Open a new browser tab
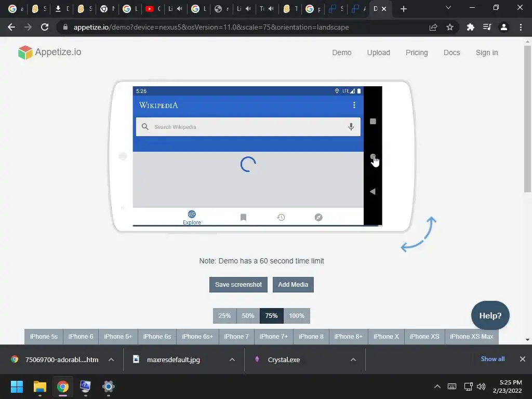 pyautogui.click(x=403, y=9)
